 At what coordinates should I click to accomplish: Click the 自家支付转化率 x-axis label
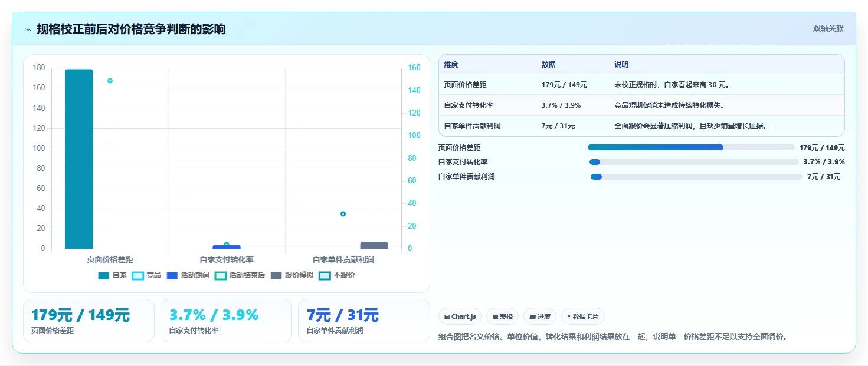coord(227,259)
